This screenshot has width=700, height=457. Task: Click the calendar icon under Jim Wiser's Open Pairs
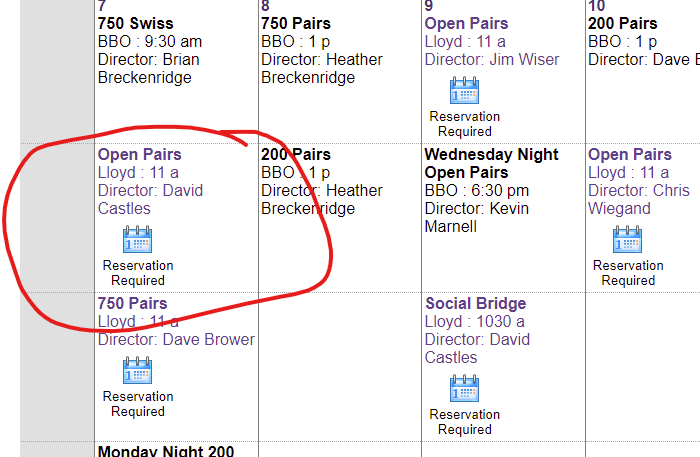(x=464, y=91)
